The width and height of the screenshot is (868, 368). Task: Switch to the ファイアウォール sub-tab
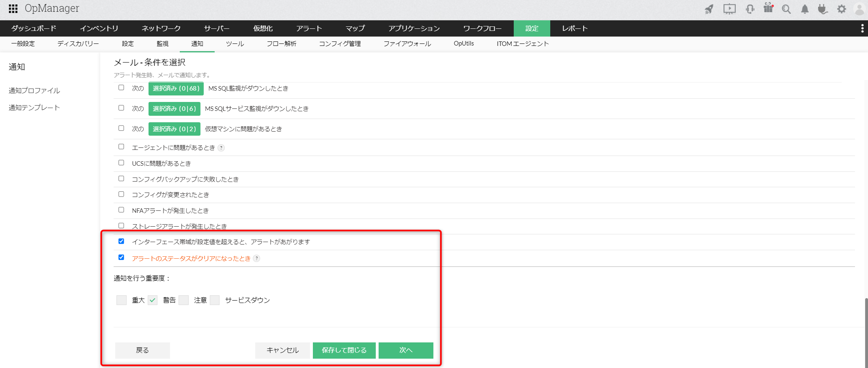(407, 44)
